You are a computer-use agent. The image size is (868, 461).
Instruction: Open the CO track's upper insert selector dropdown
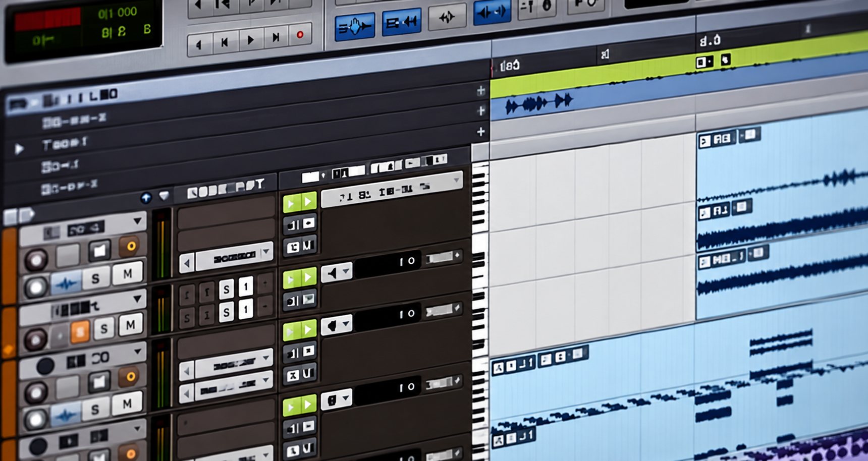pos(266,358)
